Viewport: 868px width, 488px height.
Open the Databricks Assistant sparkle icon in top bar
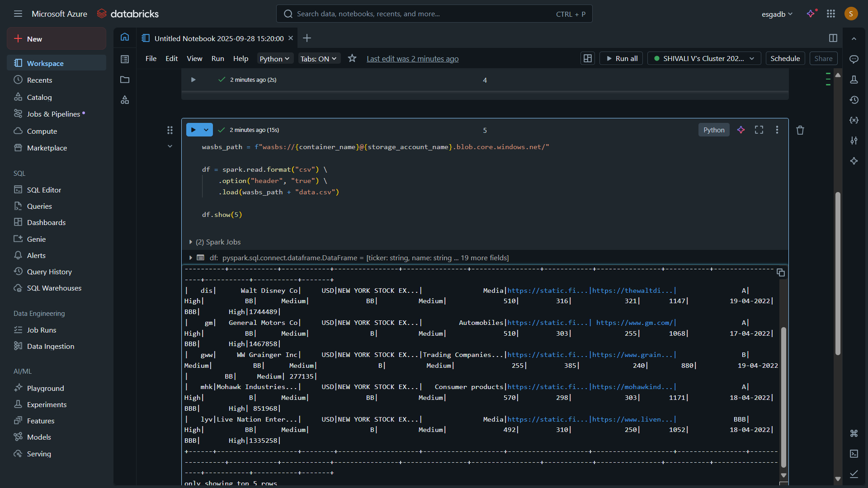tap(812, 14)
